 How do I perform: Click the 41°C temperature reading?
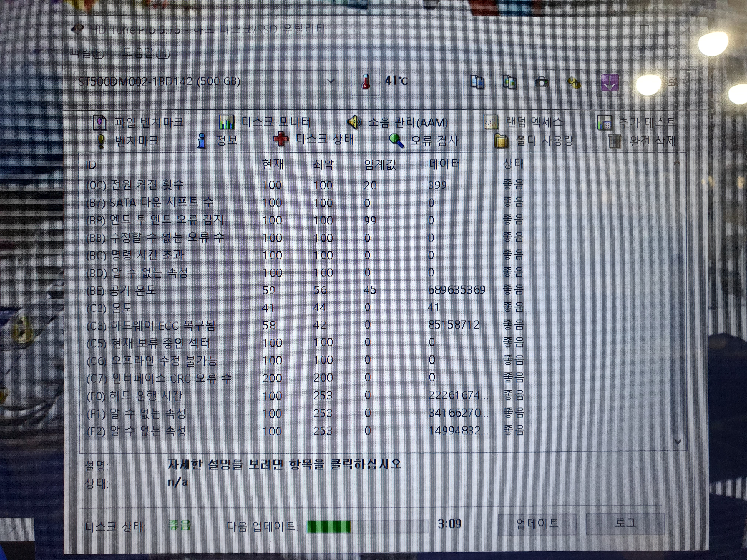click(x=396, y=81)
